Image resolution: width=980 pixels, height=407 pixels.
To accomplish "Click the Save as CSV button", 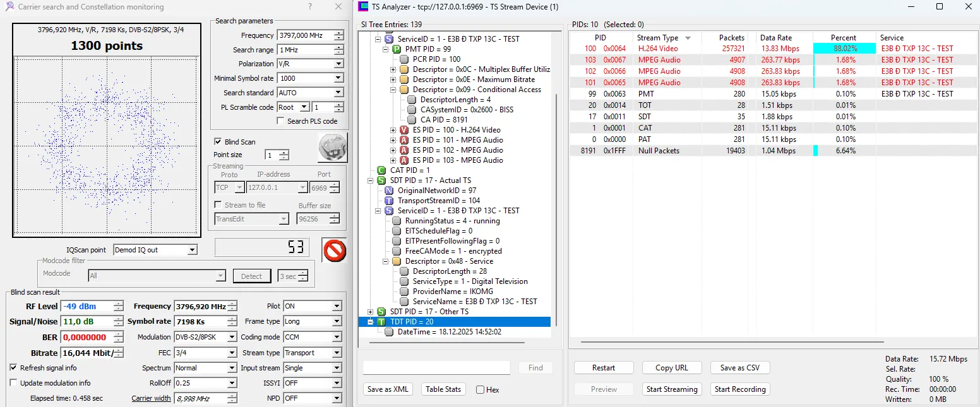I will (x=735, y=368).
